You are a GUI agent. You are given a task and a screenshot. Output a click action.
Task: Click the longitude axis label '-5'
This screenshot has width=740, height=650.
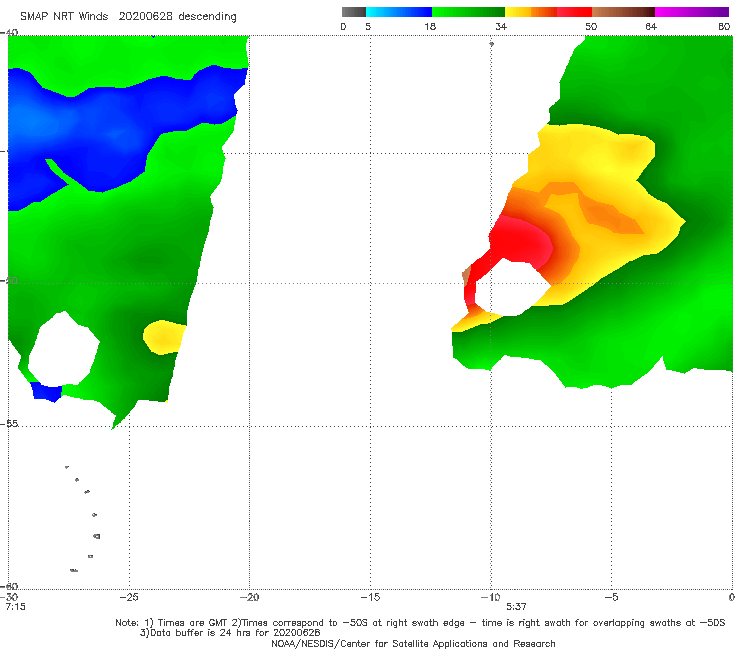point(611,597)
